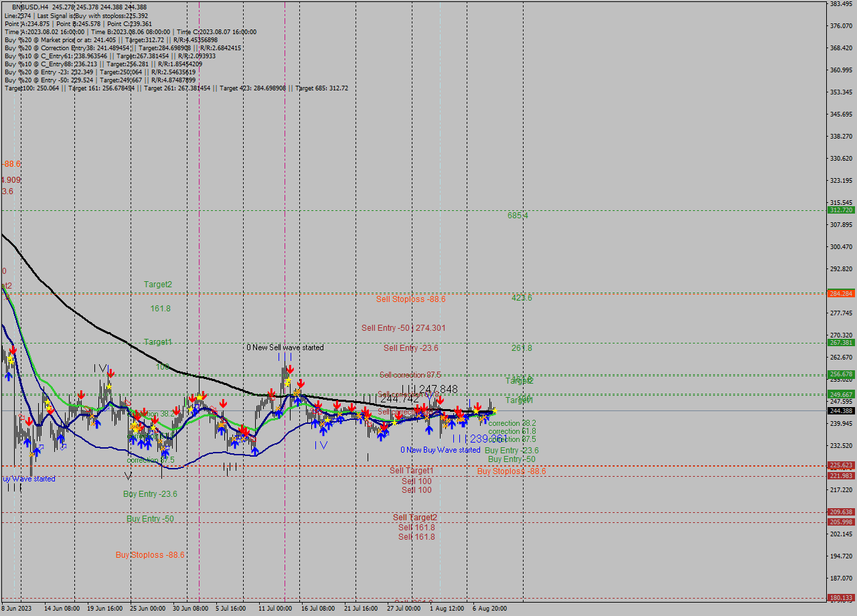Click the yellow star marker near the latest candle
Viewport: 857px width, 616px height.
[495, 411]
